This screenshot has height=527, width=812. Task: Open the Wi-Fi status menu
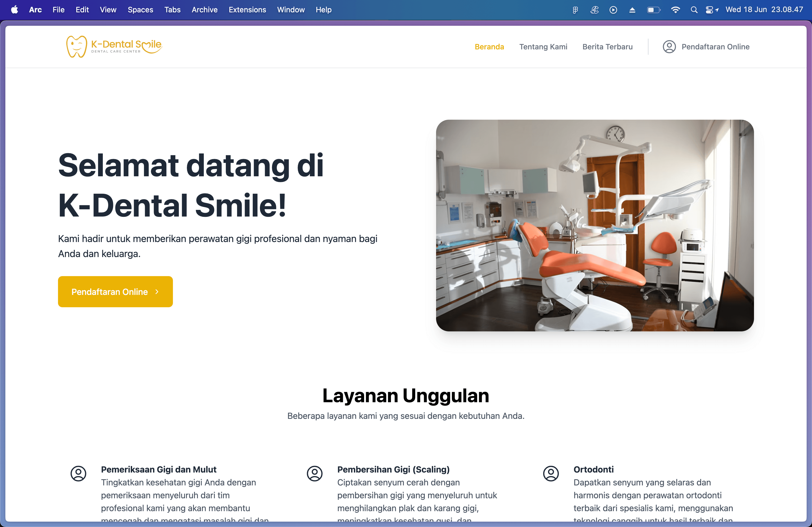pyautogui.click(x=675, y=10)
